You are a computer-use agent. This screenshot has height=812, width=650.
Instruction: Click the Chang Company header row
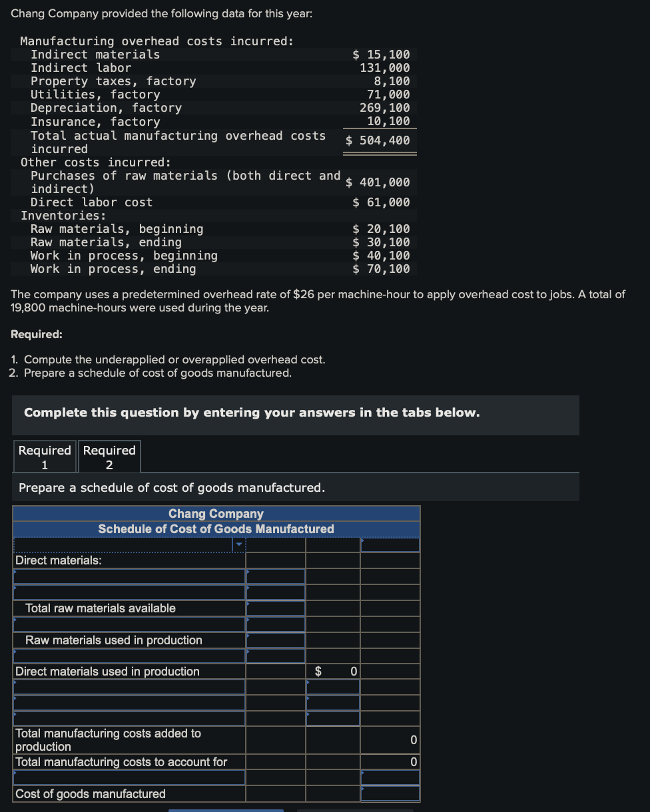[x=216, y=513]
